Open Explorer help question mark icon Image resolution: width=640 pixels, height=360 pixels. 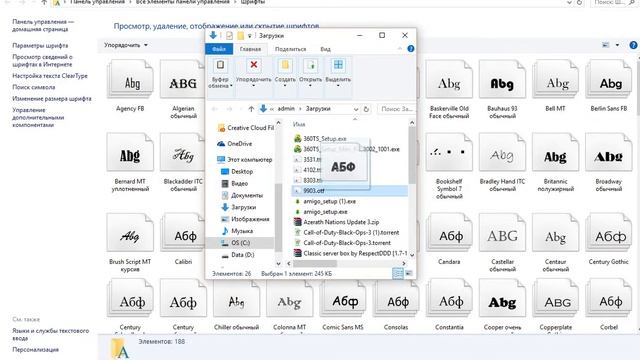click(411, 49)
